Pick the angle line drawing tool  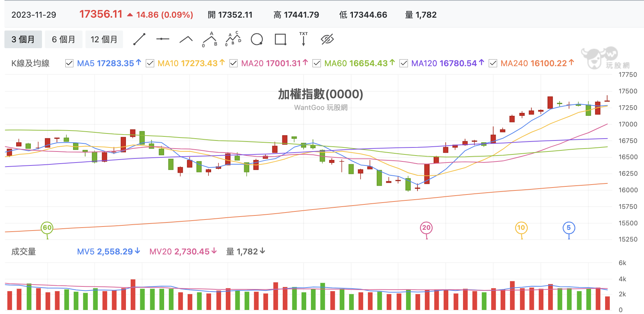click(x=186, y=39)
